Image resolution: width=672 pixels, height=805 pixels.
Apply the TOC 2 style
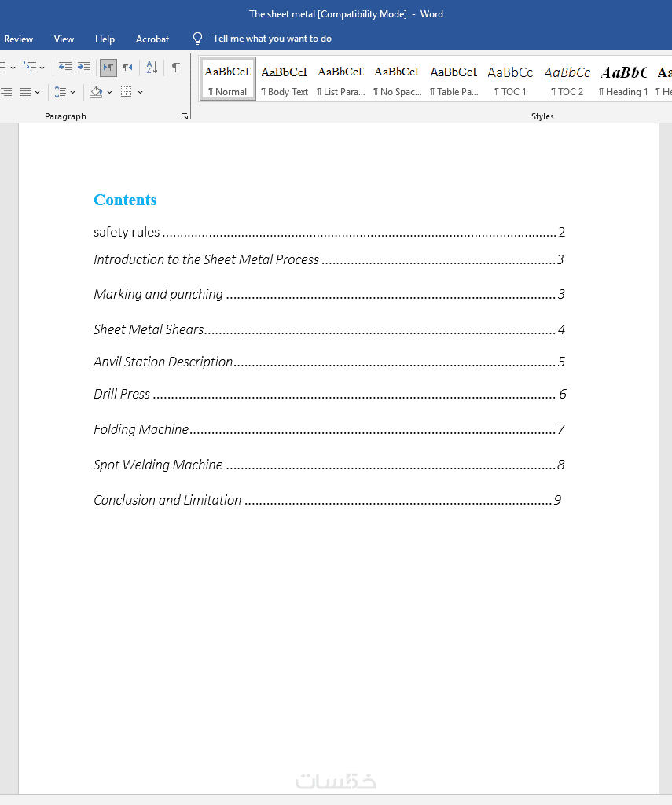567,79
